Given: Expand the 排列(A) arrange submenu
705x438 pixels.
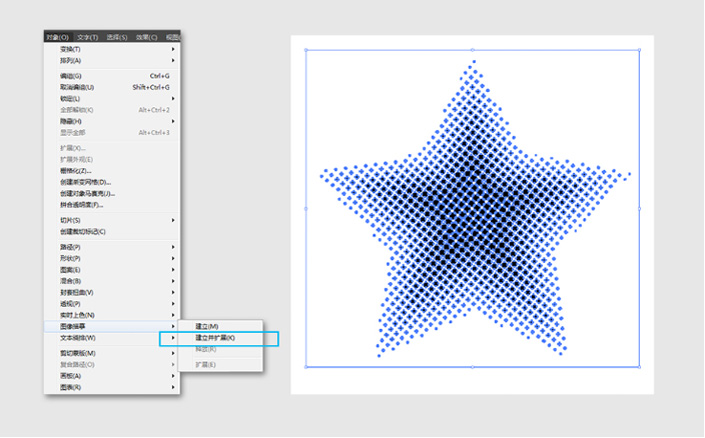Looking at the screenshot, I should tap(71, 60).
